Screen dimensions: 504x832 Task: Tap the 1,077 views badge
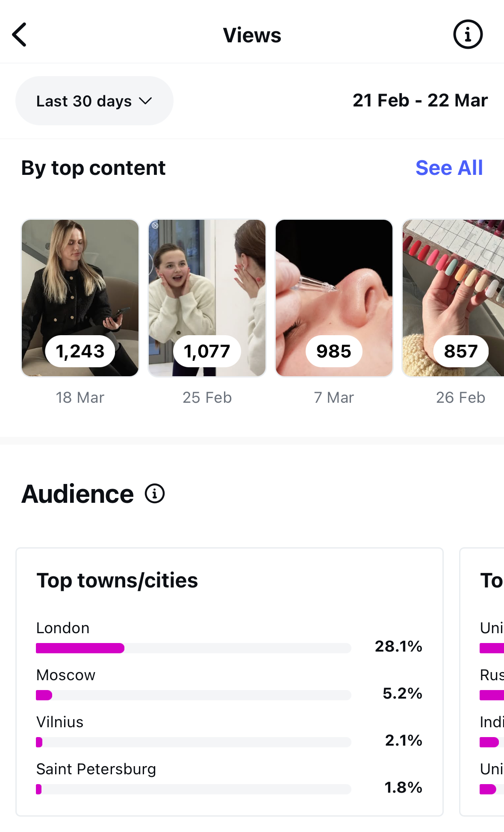click(x=207, y=351)
